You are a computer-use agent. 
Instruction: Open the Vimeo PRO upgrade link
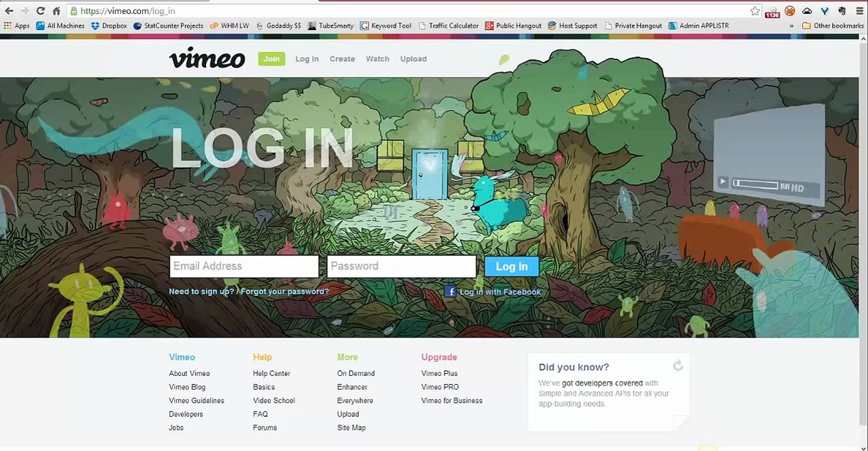[x=440, y=387]
